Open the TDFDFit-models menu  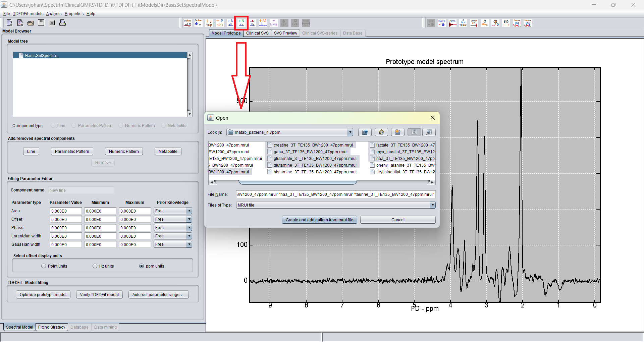[x=28, y=14]
